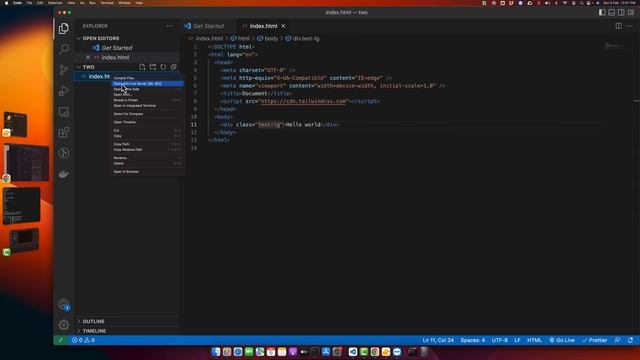Choose Open with Live Server in context menu
The image size is (640, 360).
148,83
